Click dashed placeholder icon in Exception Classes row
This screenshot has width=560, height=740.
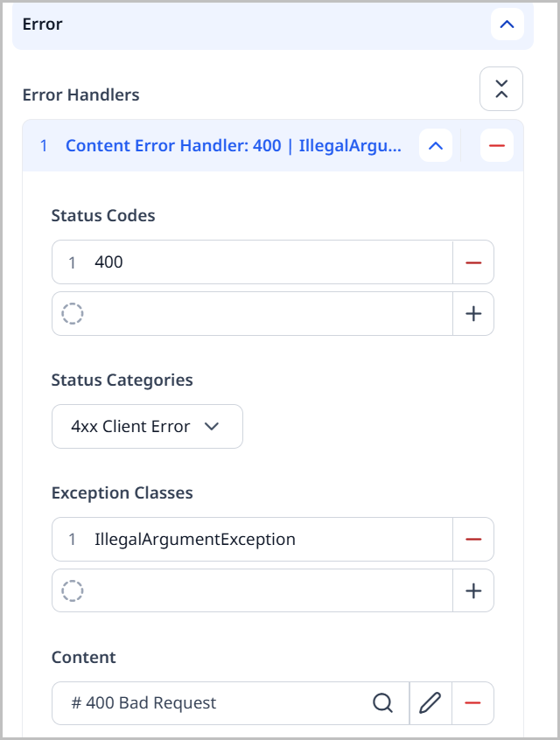point(73,590)
